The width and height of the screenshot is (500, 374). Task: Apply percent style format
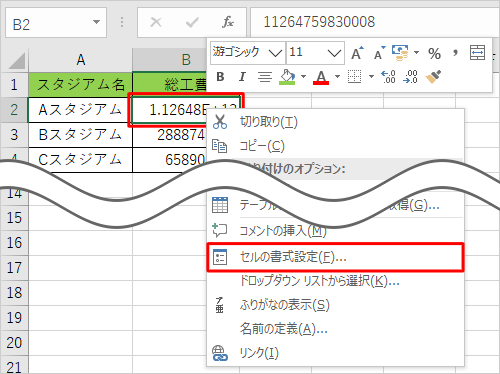434,54
